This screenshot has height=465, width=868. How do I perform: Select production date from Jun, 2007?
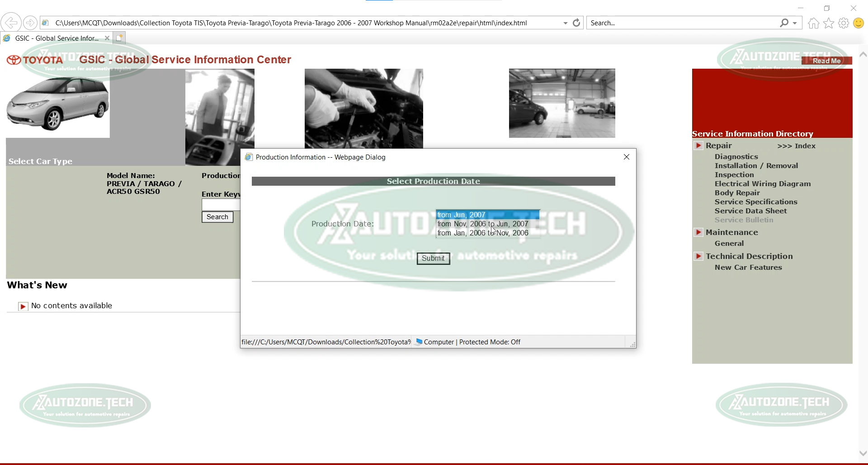pos(462,215)
